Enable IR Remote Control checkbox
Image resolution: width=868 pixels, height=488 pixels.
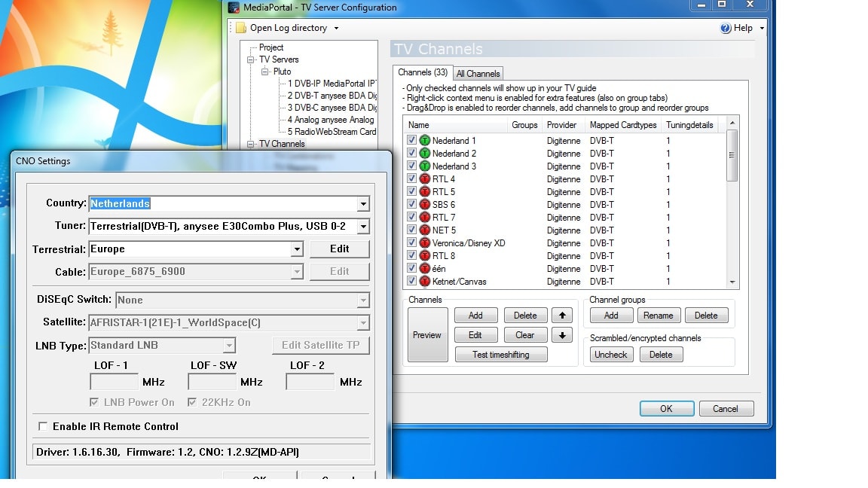43,426
